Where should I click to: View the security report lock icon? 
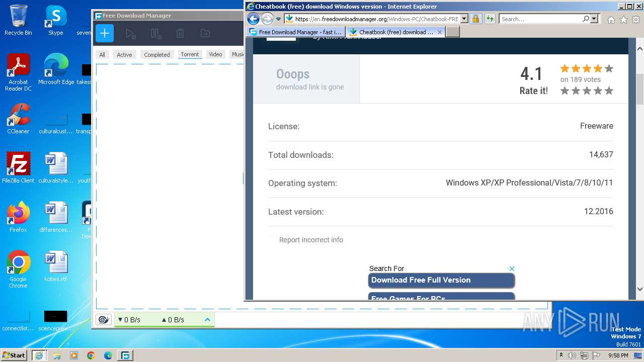click(475, 19)
